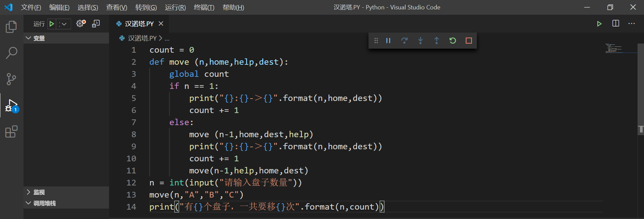Stop debugging with the red square
This screenshot has width=644, height=219.
point(469,41)
